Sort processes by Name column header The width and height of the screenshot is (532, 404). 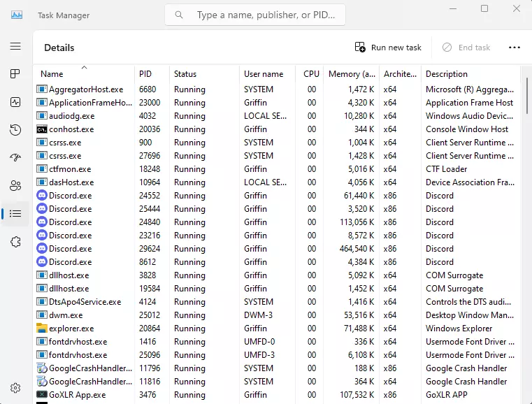click(x=52, y=74)
